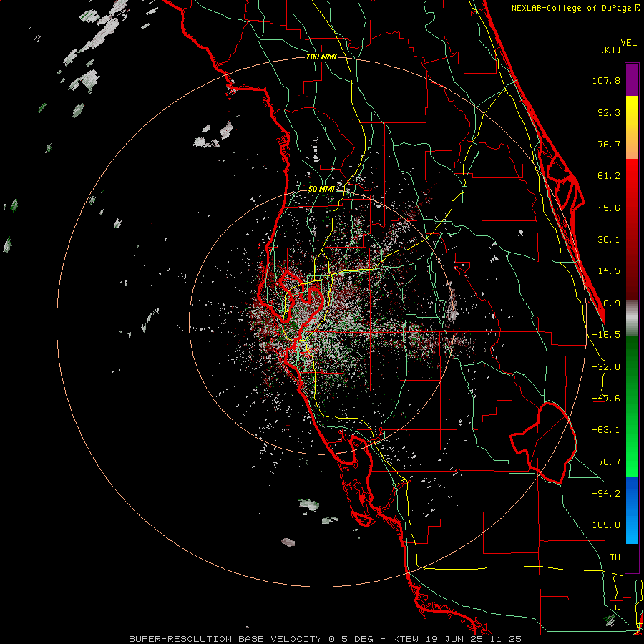644x644 pixels.
Task: Click the purple segment of the color bar
Action: pos(632,79)
